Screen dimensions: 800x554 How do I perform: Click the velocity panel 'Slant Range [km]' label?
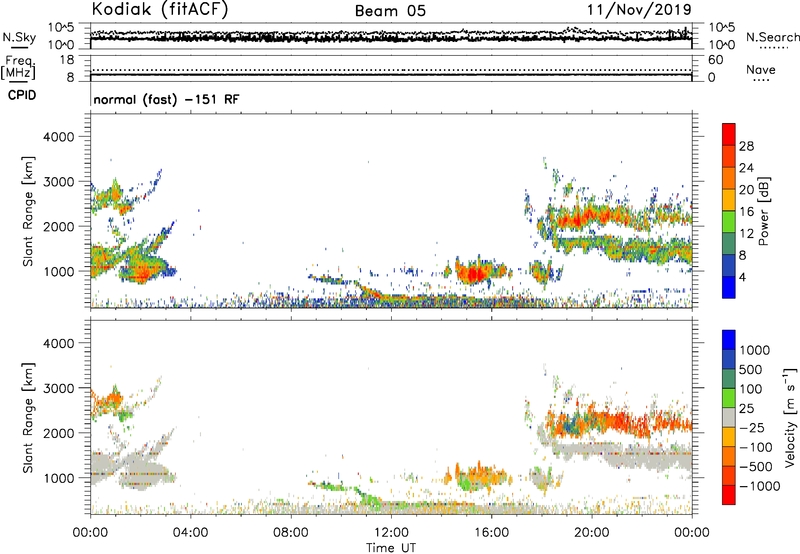click(x=29, y=418)
